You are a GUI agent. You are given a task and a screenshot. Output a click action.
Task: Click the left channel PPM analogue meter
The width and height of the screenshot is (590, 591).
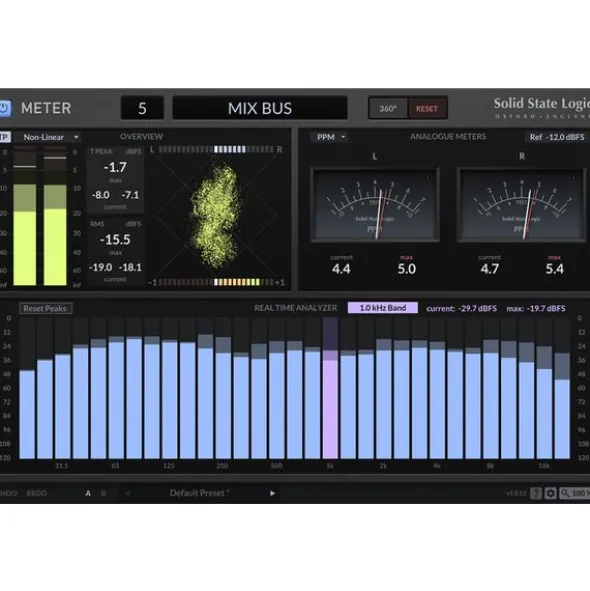coord(375,205)
